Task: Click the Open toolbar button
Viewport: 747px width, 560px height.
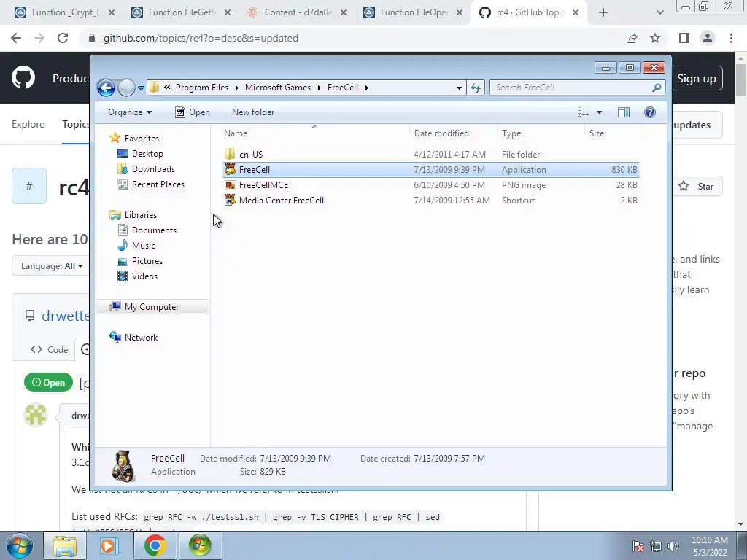Action: click(x=193, y=112)
